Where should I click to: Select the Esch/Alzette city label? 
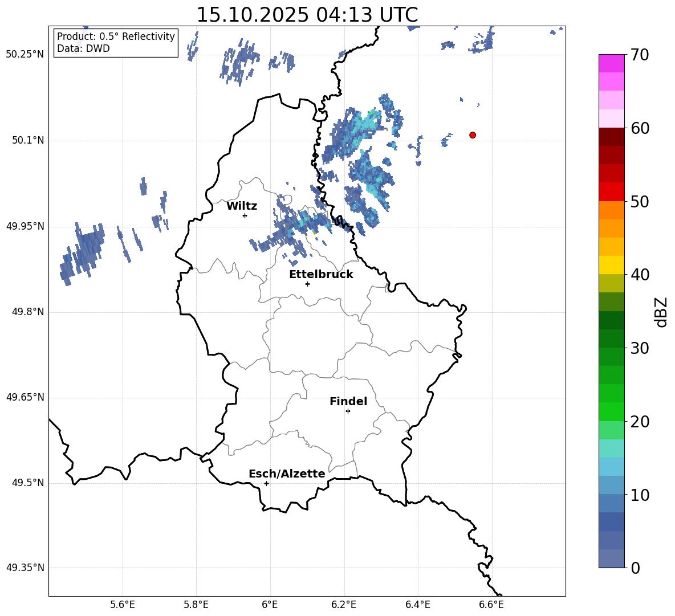click(x=287, y=474)
